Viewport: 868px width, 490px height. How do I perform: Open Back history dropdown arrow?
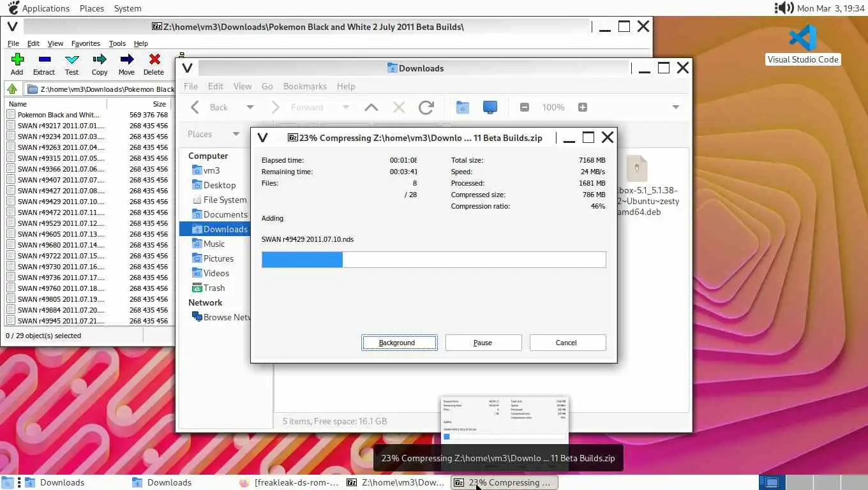click(250, 107)
